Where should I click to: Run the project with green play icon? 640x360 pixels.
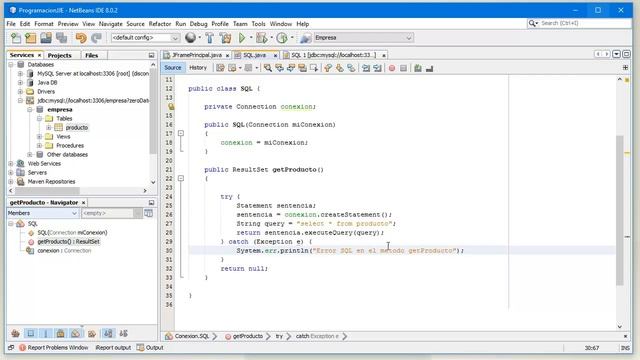(x=242, y=38)
